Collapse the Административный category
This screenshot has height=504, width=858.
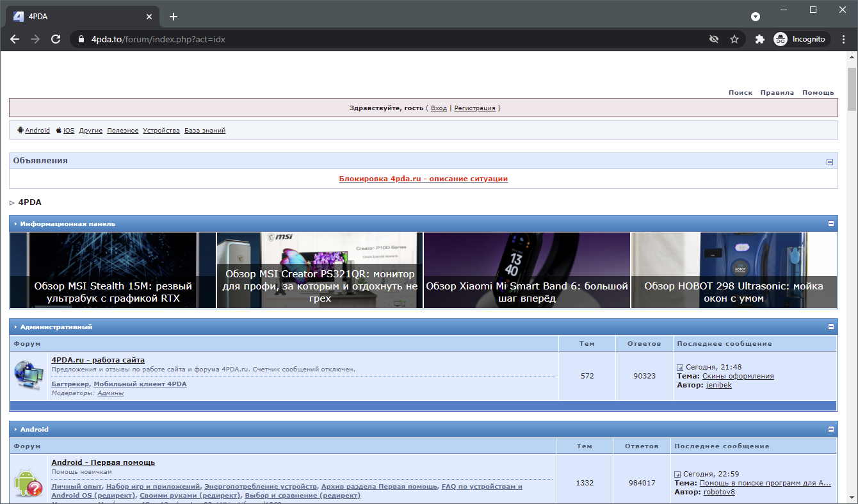click(x=831, y=327)
